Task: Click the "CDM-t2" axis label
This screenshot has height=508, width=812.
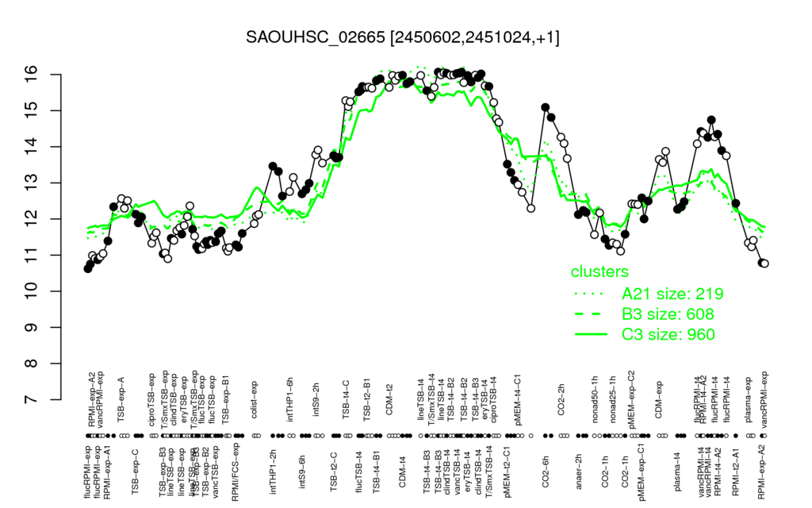Action: 390,400
